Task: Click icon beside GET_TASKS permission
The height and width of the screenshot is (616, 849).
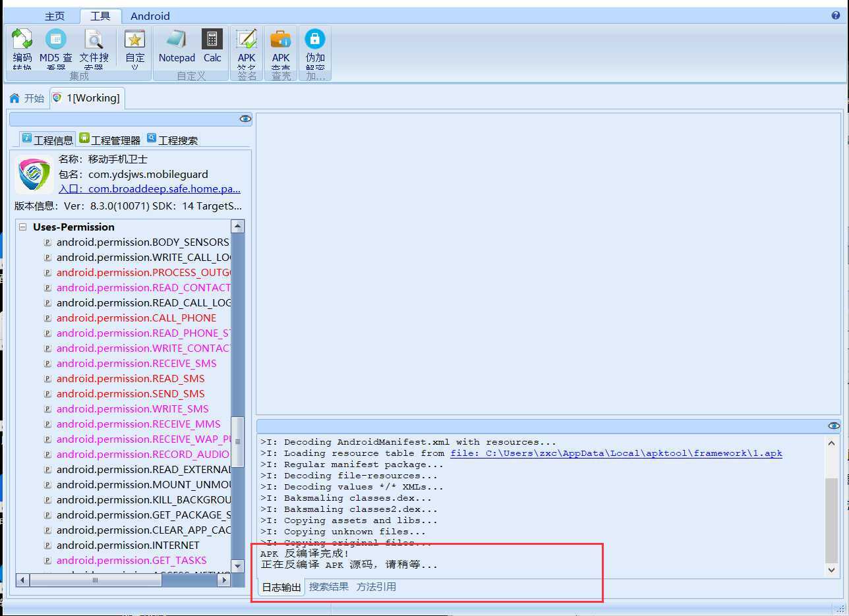Action: (47, 561)
